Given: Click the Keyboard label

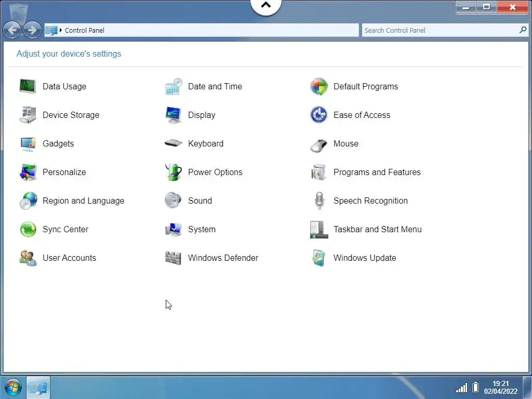Looking at the screenshot, I should point(206,143).
